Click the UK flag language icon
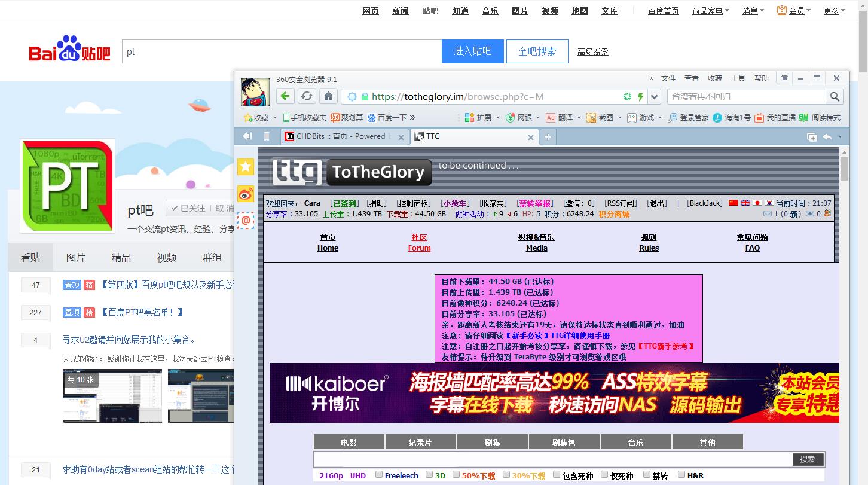868x485 pixels. [x=745, y=203]
